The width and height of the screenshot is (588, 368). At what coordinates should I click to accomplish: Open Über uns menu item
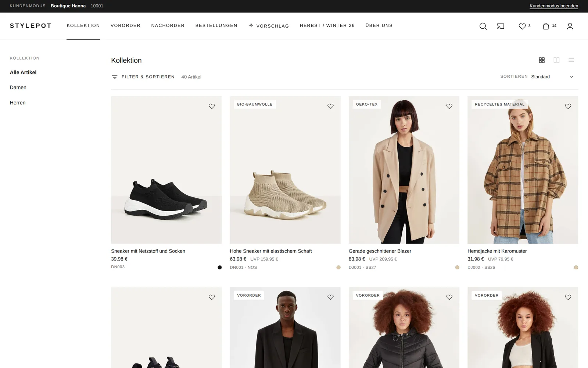coord(379,25)
